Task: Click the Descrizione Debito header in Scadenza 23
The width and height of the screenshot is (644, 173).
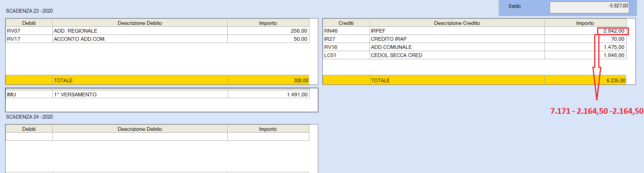Action: click(140, 23)
